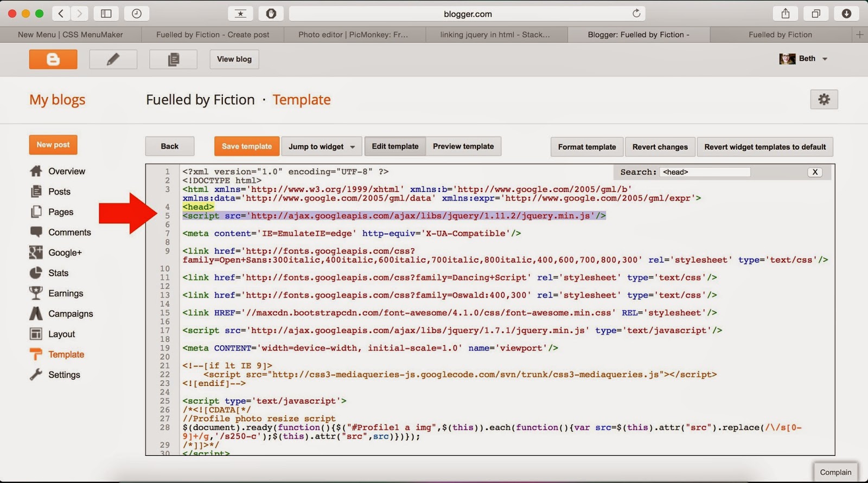This screenshot has height=483, width=868.
Task: Click the Save template button
Action: click(247, 146)
